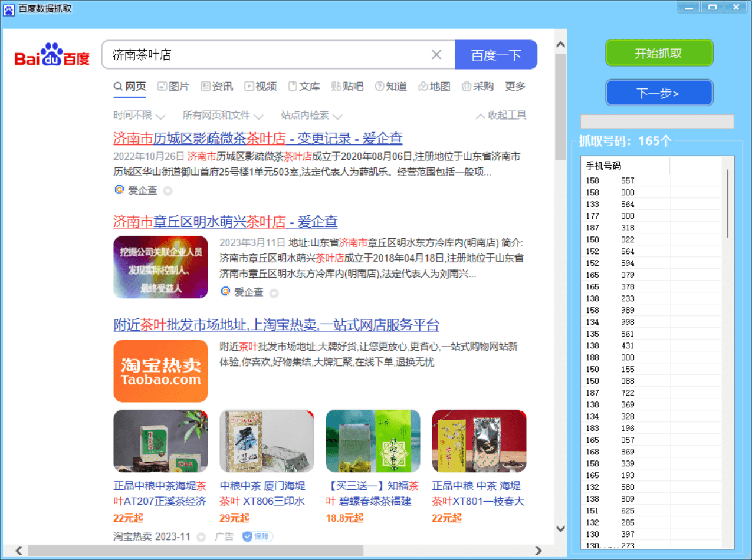752x560 pixels.
Task: Click the horizontal scroll-right arrow
Action: tap(538, 551)
